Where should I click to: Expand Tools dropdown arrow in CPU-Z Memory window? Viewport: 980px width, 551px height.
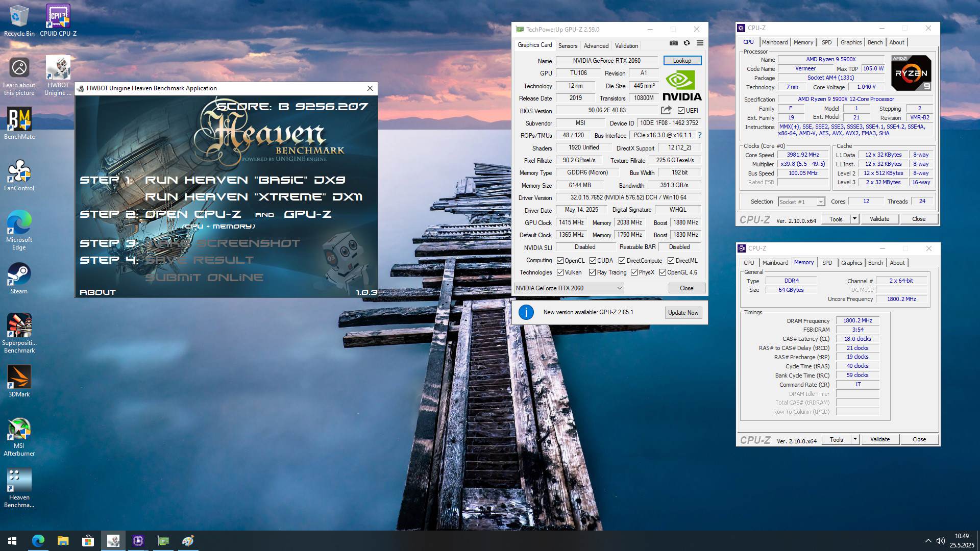855,439
